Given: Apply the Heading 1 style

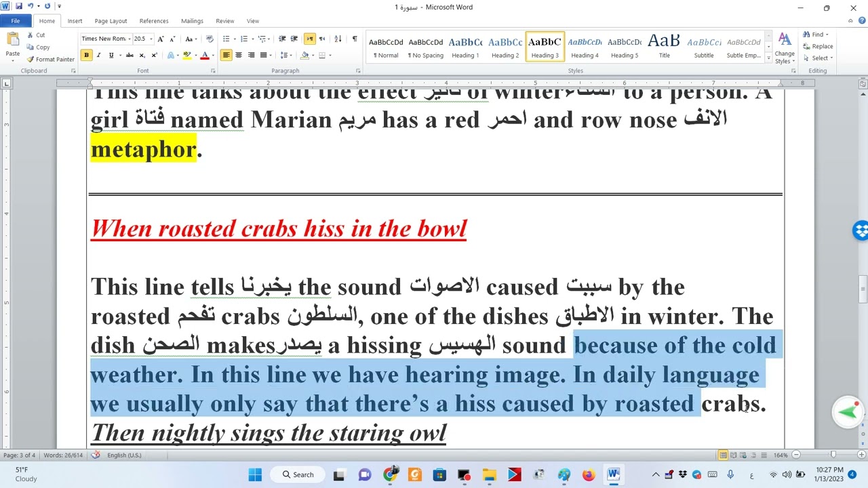Looking at the screenshot, I should tap(465, 47).
